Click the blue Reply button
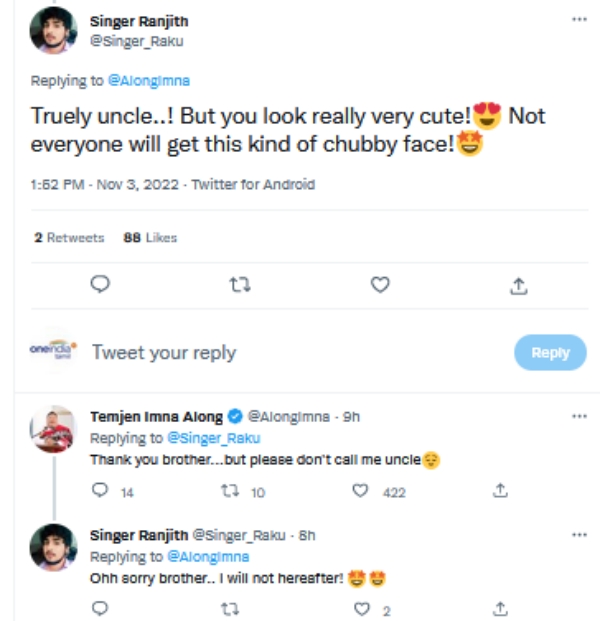600x621 pixels. coord(549,352)
